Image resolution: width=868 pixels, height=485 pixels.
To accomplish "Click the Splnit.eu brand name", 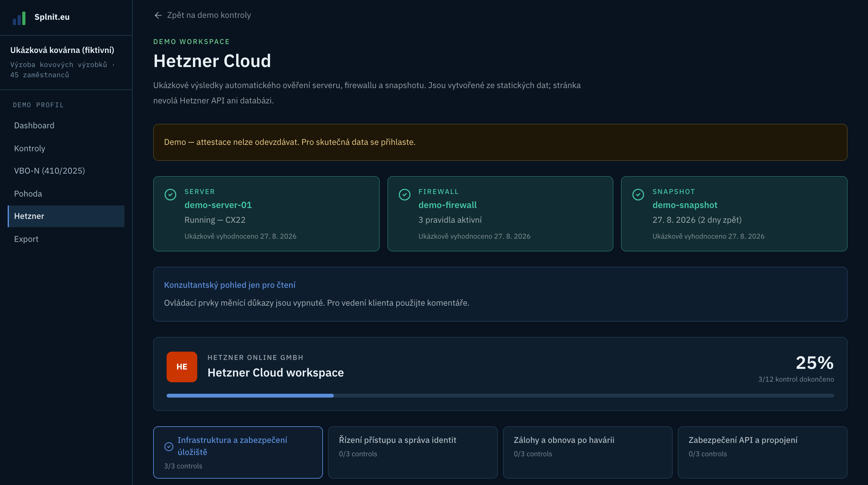I will [52, 17].
